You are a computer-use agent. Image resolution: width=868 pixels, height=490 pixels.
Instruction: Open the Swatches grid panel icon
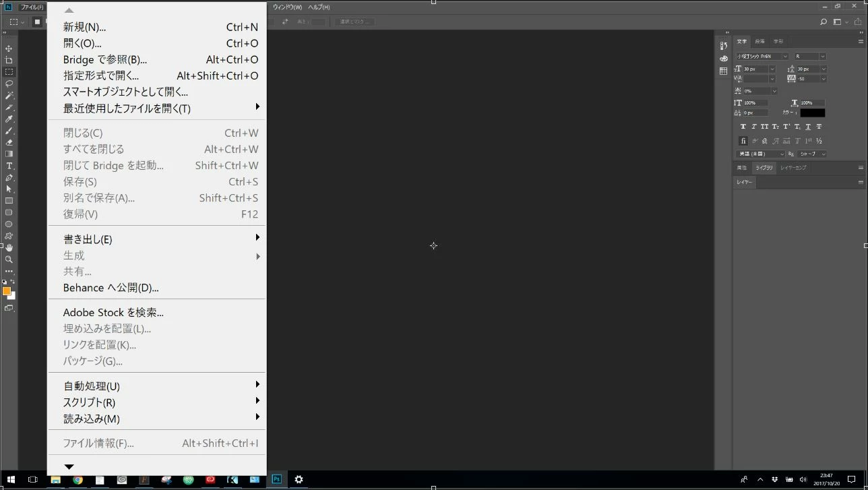tap(723, 71)
